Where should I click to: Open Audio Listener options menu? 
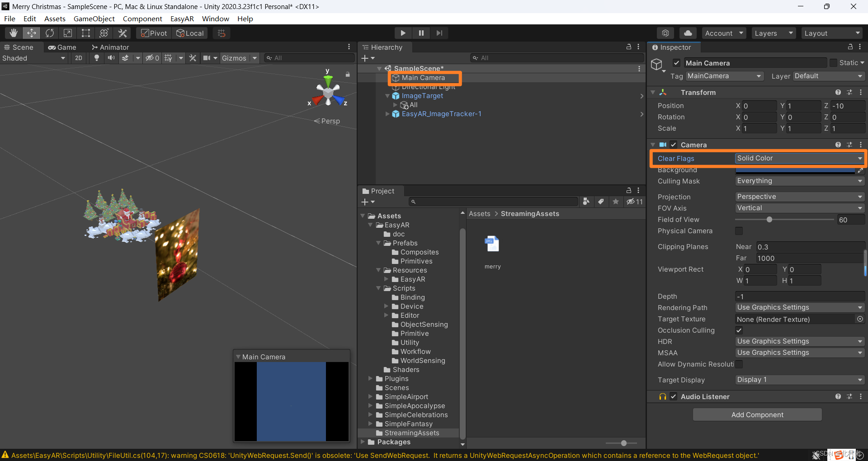pos(861,396)
